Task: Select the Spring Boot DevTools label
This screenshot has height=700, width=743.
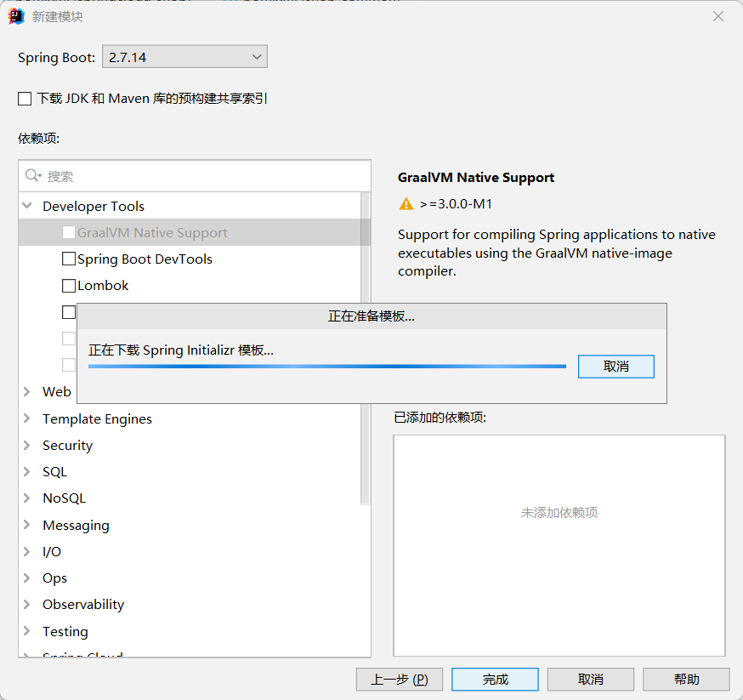Action: [145, 259]
